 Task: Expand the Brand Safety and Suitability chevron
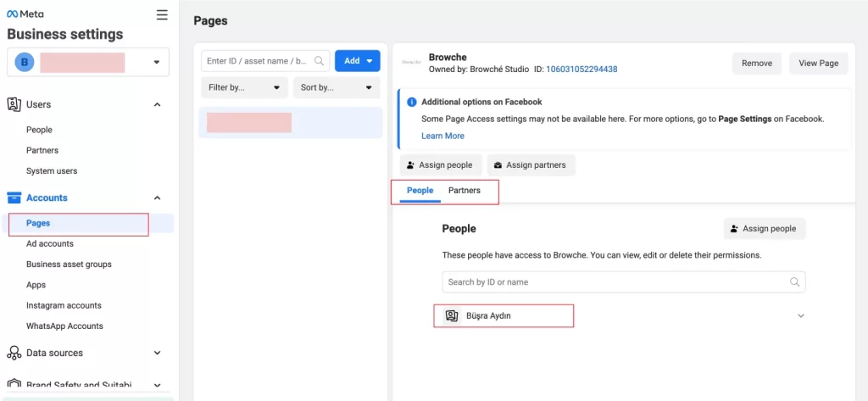[x=157, y=384]
